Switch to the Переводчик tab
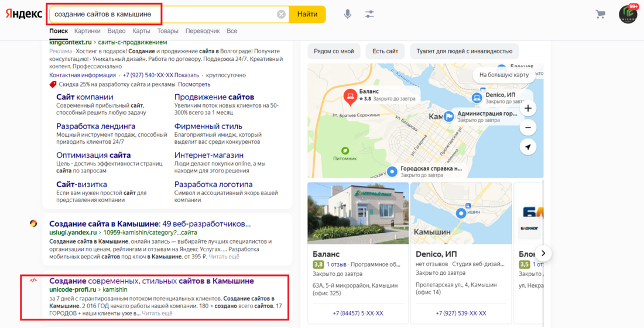The width and height of the screenshot is (644, 328). [x=203, y=31]
